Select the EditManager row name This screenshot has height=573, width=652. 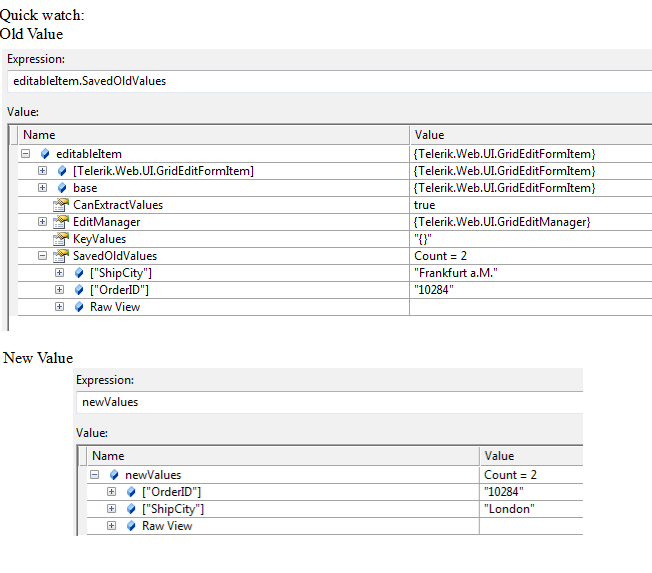click(x=106, y=222)
